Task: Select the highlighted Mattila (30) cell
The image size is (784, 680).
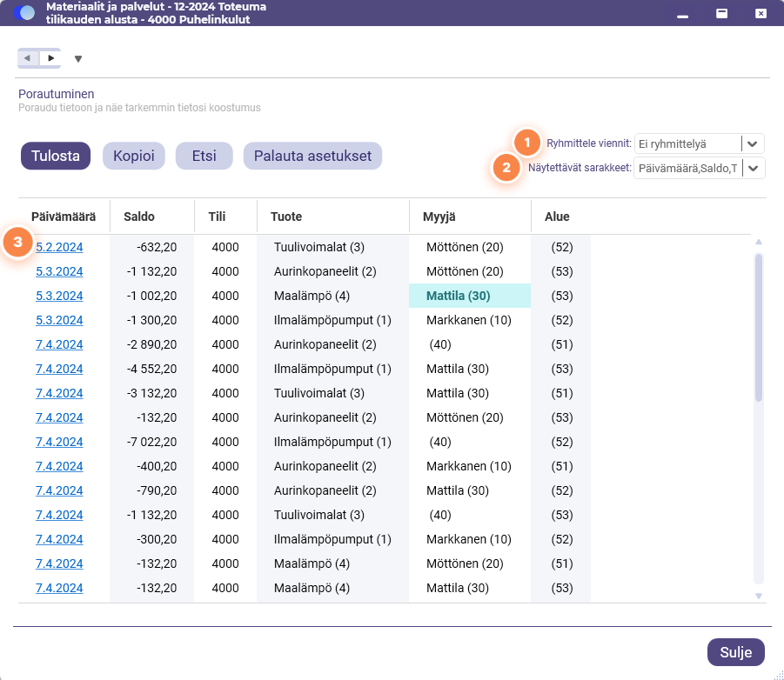Action: click(470, 296)
